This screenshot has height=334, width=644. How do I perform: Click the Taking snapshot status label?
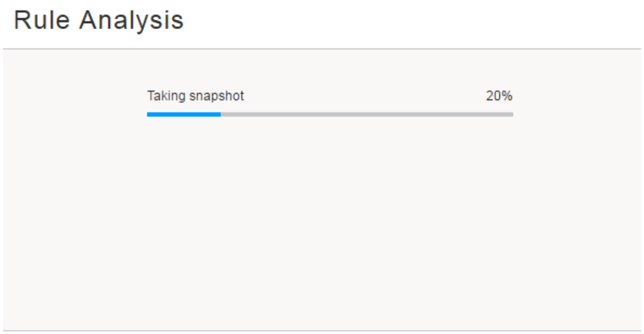(195, 96)
